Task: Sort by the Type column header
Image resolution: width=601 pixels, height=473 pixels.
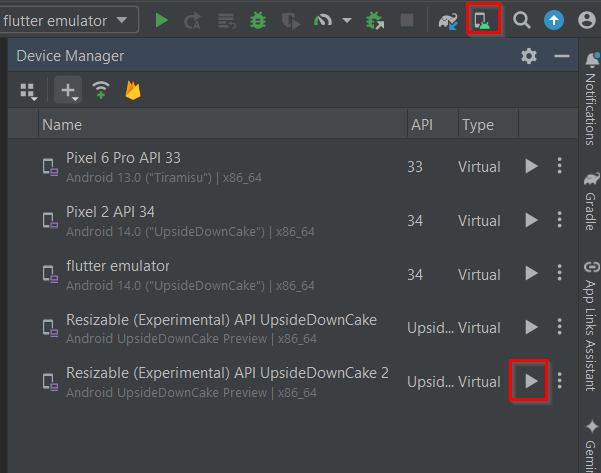Action: (488, 125)
